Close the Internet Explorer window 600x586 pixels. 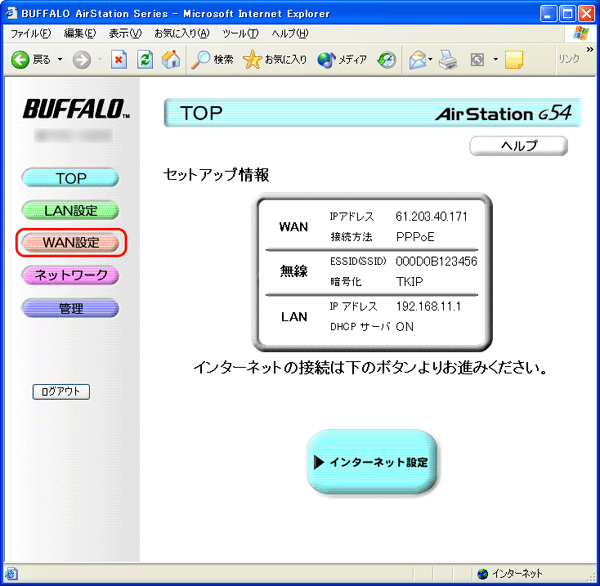pyautogui.click(x=586, y=14)
